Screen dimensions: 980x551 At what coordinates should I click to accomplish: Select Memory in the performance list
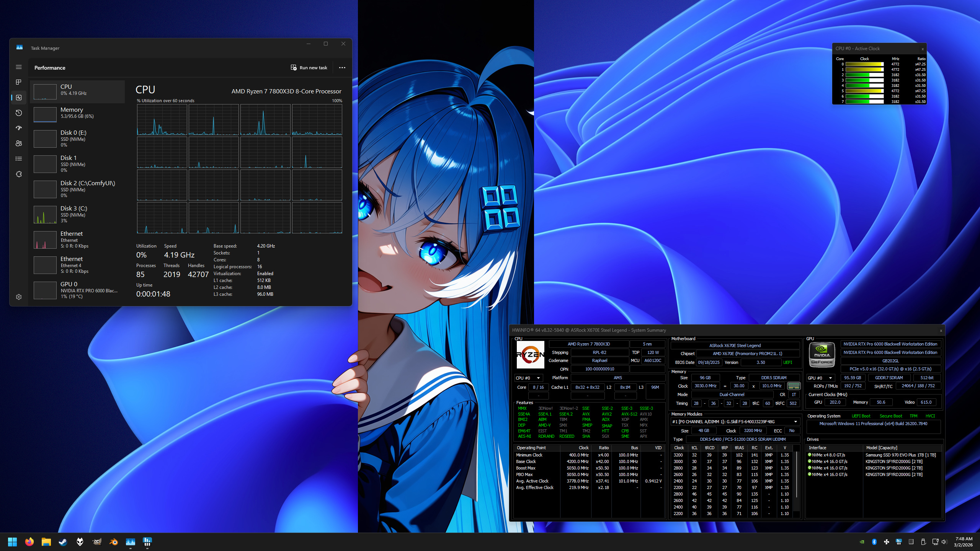click(x=77, y=113)
